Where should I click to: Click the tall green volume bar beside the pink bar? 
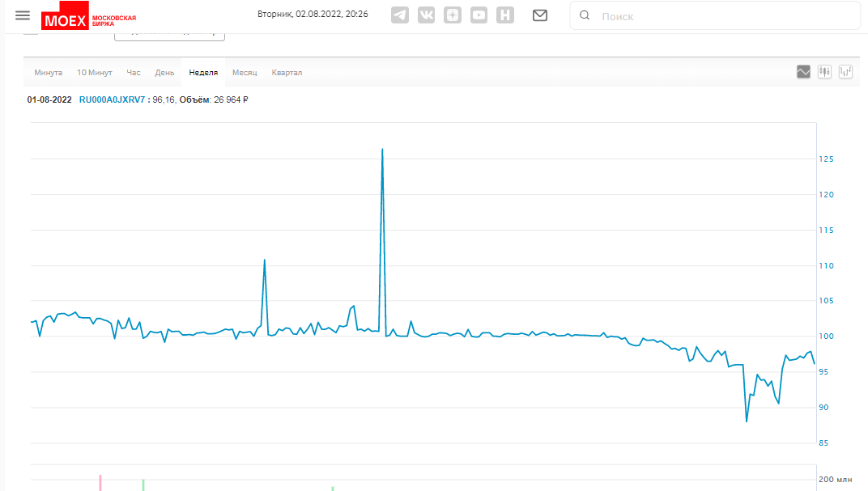143,485
